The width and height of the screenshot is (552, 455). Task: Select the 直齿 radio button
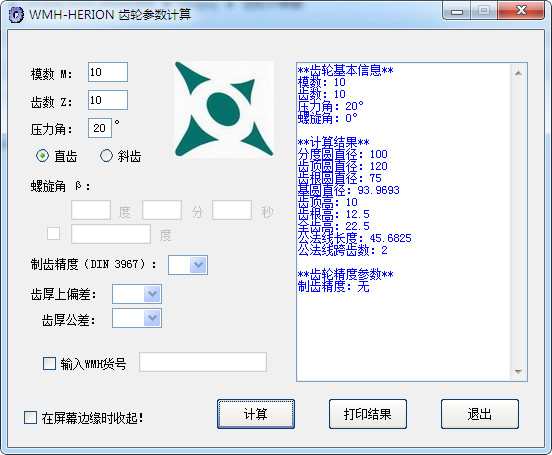[43, 156]
